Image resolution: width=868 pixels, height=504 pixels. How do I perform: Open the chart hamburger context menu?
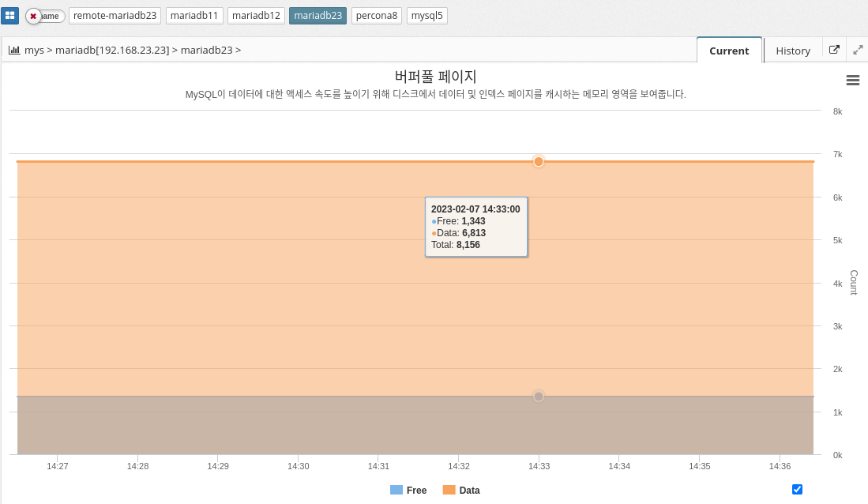tap(852, 80)
